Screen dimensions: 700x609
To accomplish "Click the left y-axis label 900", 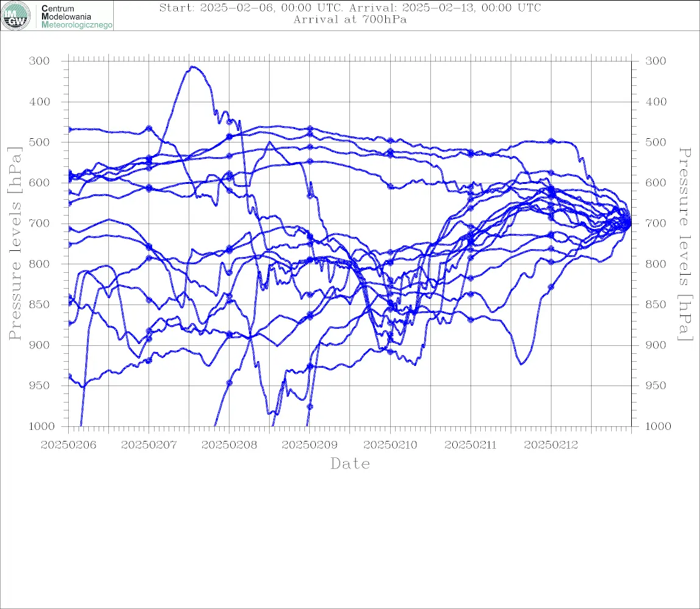I will [x=40, y=345].
